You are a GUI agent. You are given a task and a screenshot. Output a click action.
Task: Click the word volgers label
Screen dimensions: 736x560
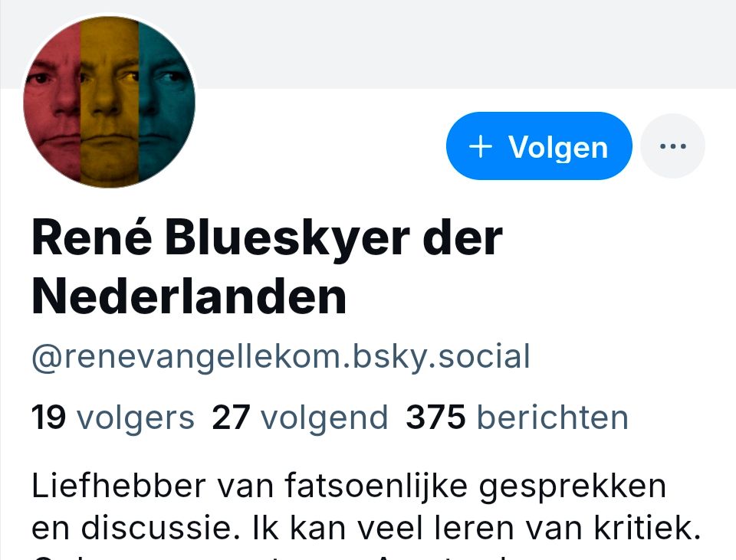135,418
